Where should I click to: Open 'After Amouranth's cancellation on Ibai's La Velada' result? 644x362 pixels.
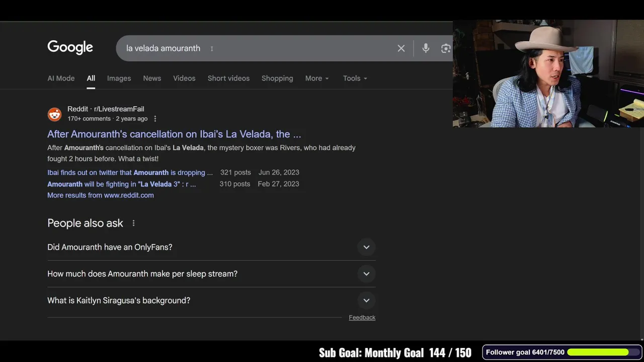174,134
